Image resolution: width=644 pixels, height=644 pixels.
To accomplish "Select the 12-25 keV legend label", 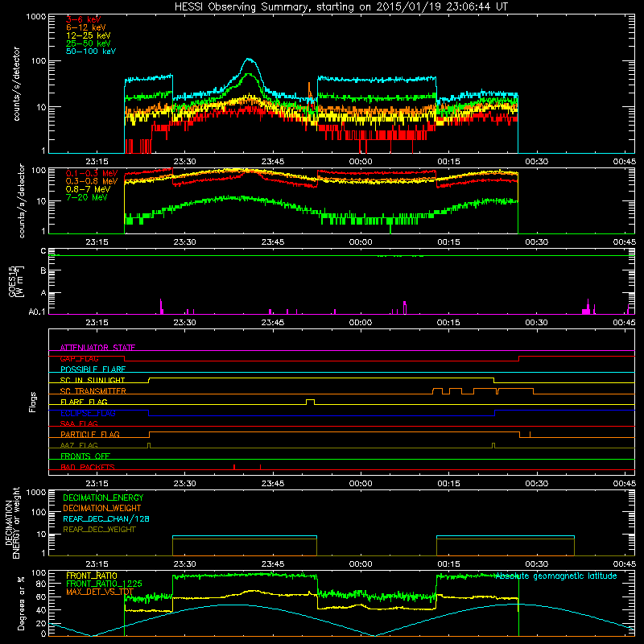I will click(x=89, y=35).
